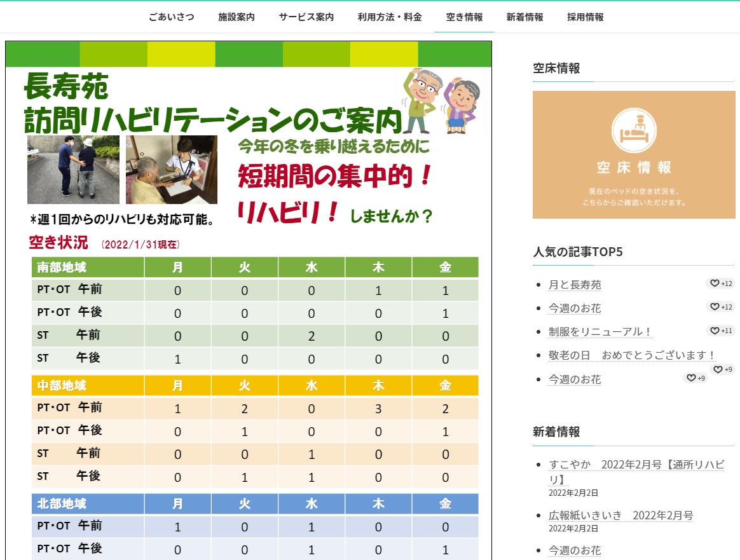Viewport: 740px width, 560px height.
Task: Go to 施設案内 in navigation
Action: pyautogui.click(x=236, y=17)
